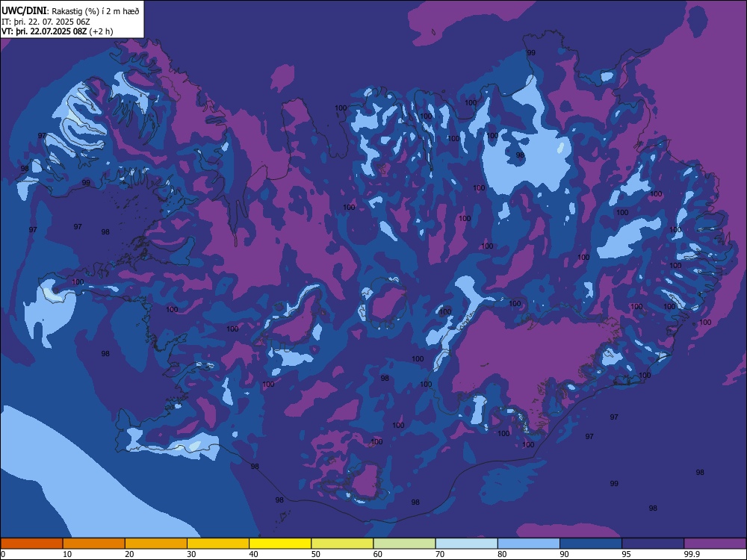The image size is (747, 560).
Task: Click the legend tick label '90'
Action: 565,554
